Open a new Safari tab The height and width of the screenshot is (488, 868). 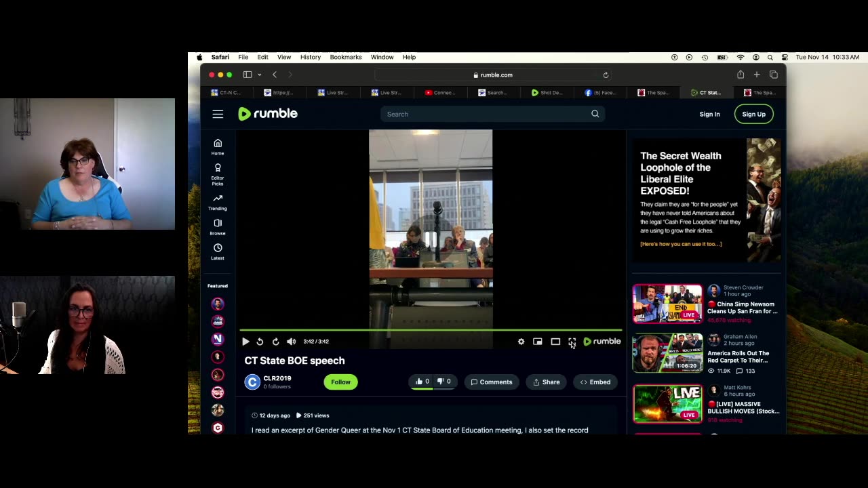(x=757, y=75)
